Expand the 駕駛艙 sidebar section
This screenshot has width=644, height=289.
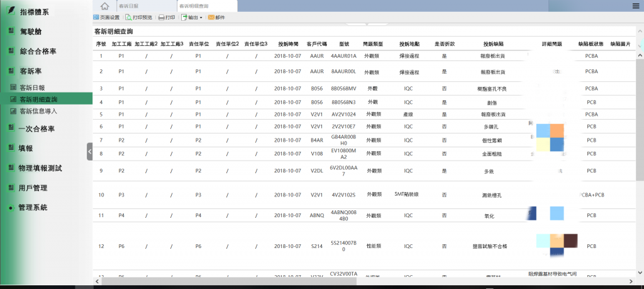pyautogui.click(x=30, y=31)
